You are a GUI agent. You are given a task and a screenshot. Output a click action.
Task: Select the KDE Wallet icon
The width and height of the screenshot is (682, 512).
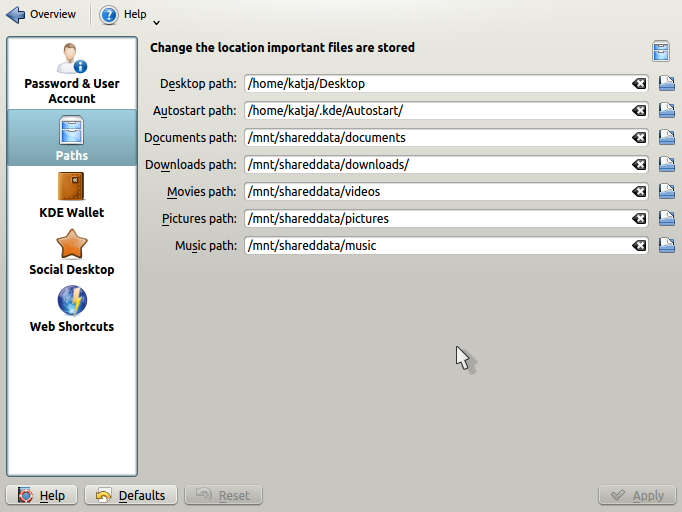tap(71, 187)
